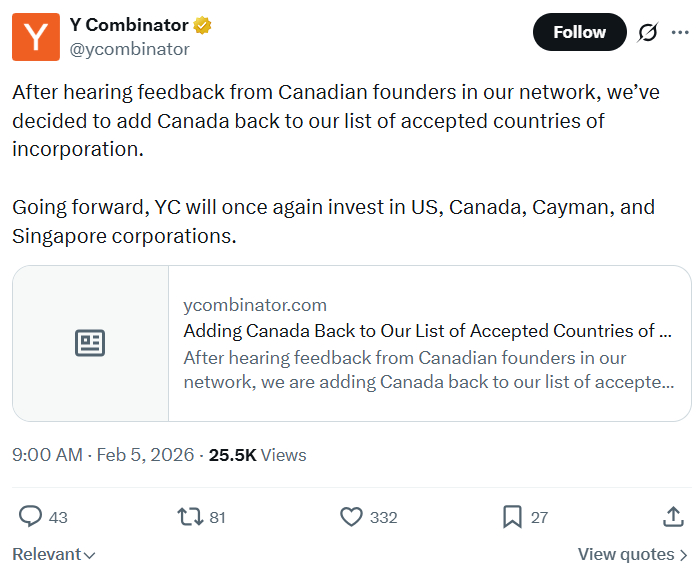
Task: Click the article placeholder icon in link card
Action: (90, 343)
